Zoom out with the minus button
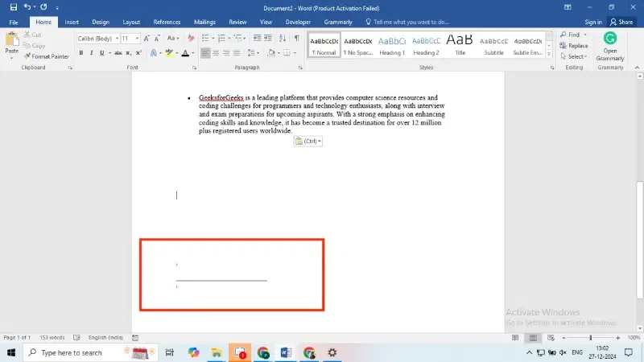 click(564, 337)
